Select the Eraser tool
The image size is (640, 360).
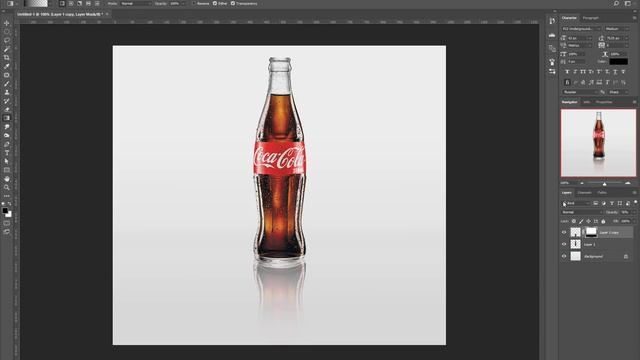point(7,109)
